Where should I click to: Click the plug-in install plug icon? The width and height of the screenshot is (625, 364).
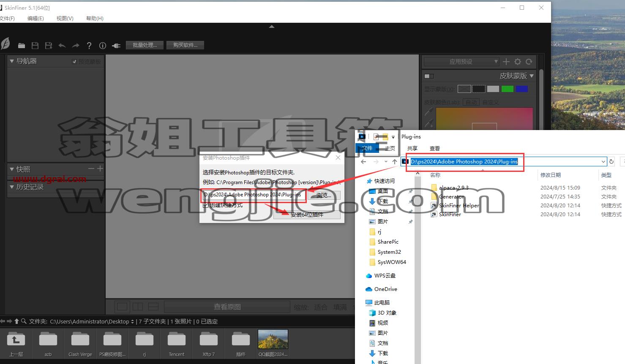click(x=116, y=46)
